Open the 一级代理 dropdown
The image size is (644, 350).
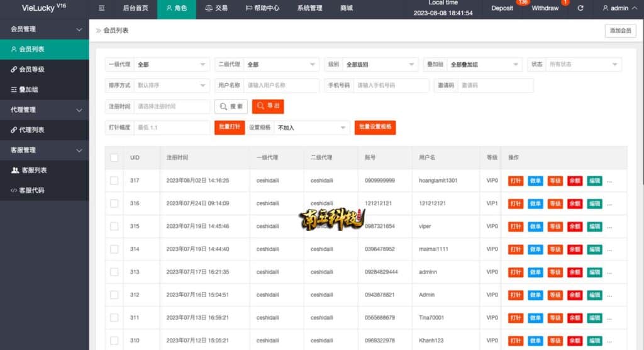pos(171,65)
